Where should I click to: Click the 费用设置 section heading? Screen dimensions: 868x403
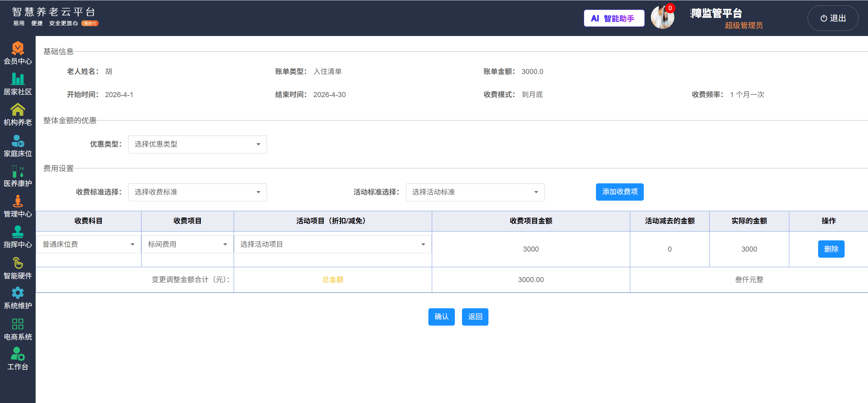(x=58, y=168)
